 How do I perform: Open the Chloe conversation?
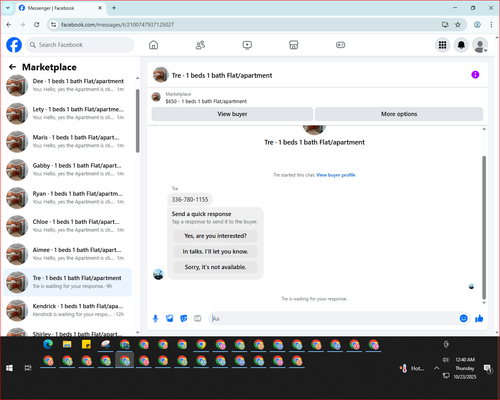pyautogui.click(x=68, y=226)
